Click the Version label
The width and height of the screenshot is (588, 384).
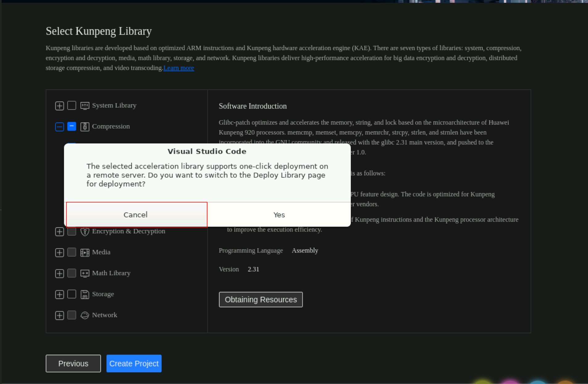[x=229, y=269]
